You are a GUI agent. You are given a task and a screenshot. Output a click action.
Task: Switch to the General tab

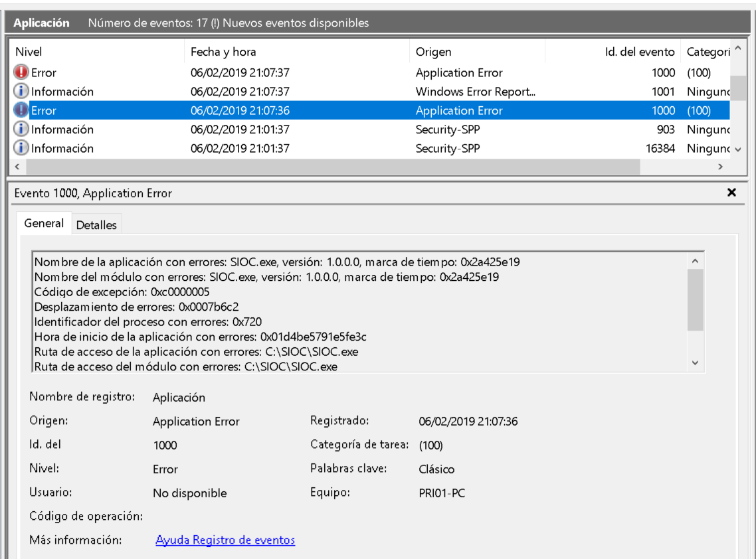click(x=44, y=224)
